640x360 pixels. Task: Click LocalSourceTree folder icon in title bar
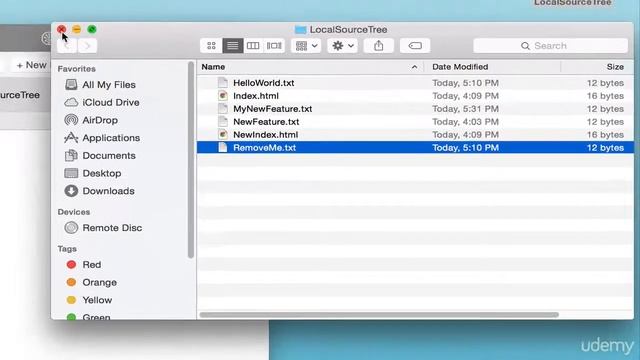pos(300,30)
